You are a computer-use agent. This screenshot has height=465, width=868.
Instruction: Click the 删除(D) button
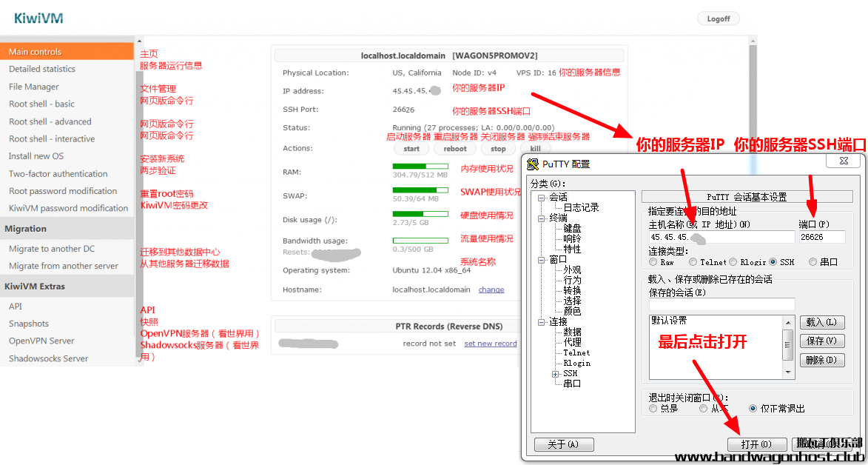coord(822,361)
